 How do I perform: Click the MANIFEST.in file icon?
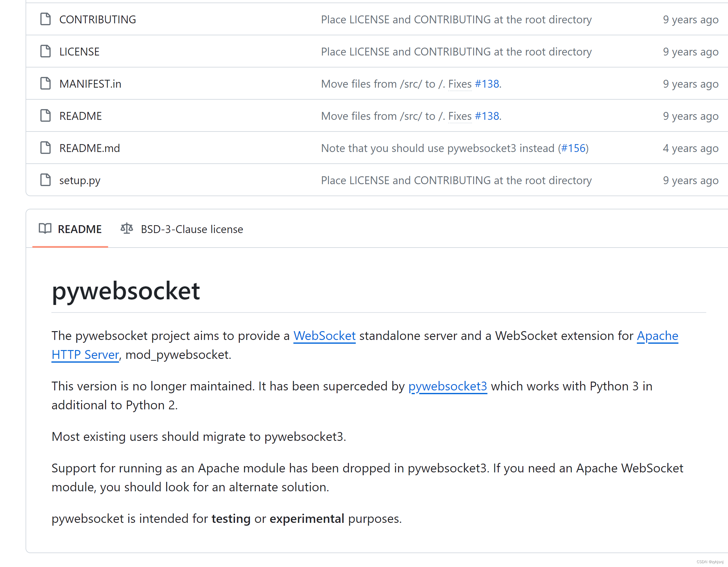46,84
